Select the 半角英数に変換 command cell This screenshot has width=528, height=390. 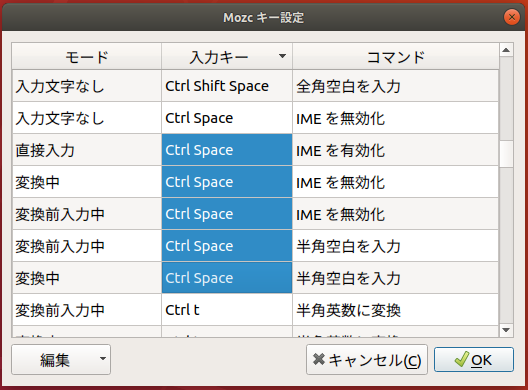(x=396, y=310)
